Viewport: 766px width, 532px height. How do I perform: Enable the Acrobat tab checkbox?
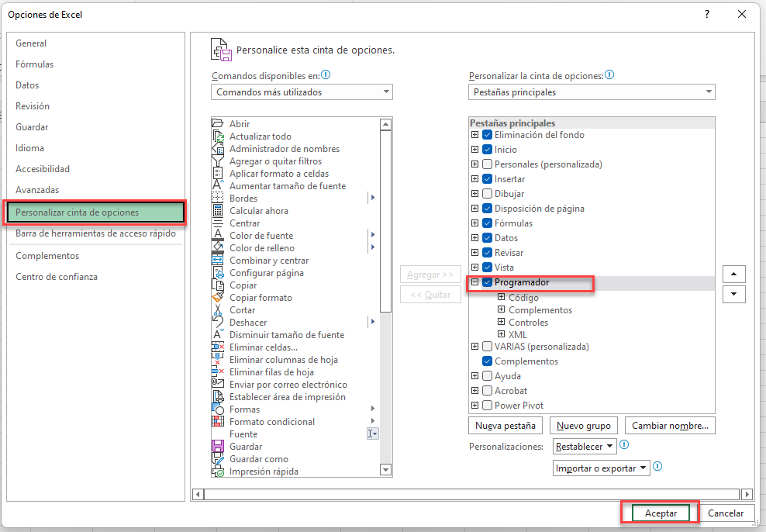click(487, 390)
